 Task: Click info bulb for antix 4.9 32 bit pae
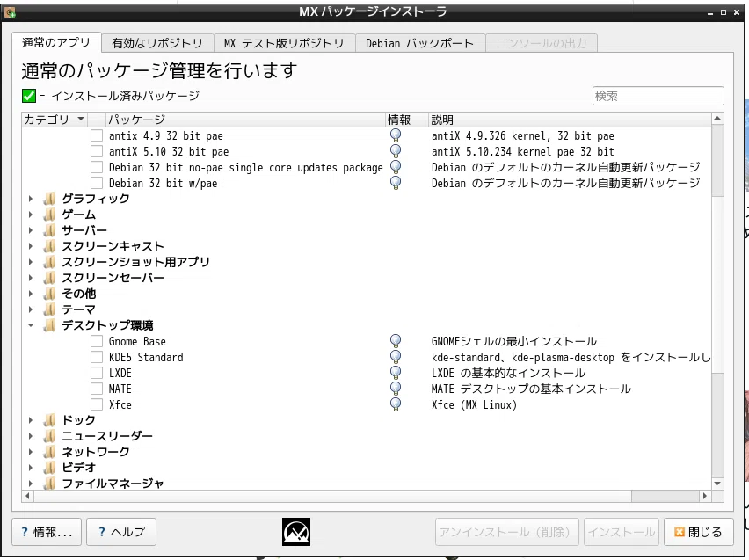[396, 135]
